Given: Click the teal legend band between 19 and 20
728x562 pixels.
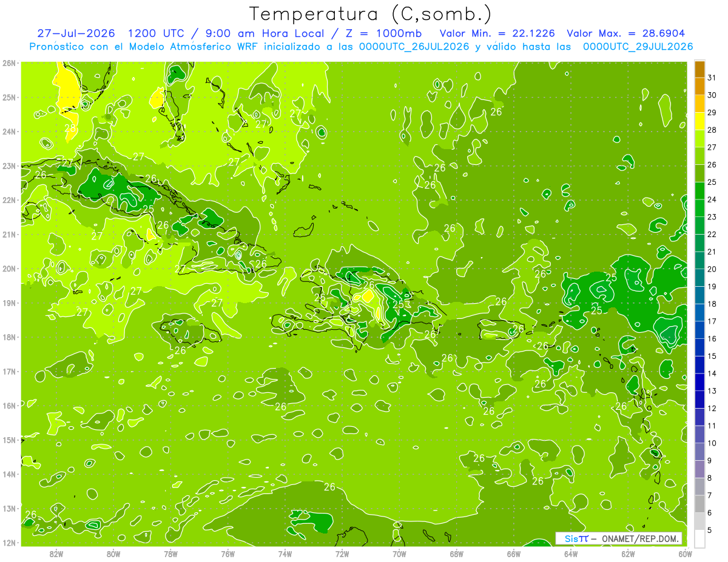Looking at the screenshot, I should pyautogui.click(x=699, y=278).
